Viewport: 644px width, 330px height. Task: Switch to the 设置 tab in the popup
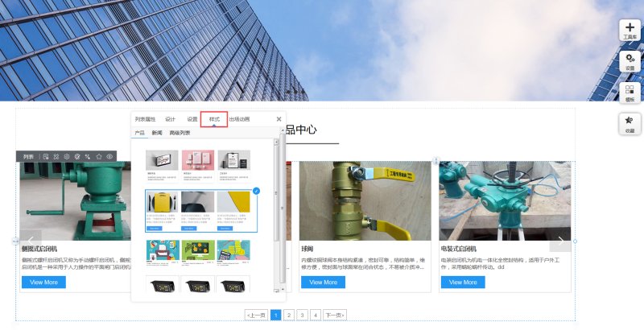pyautogui.click(x=192, y=119)
